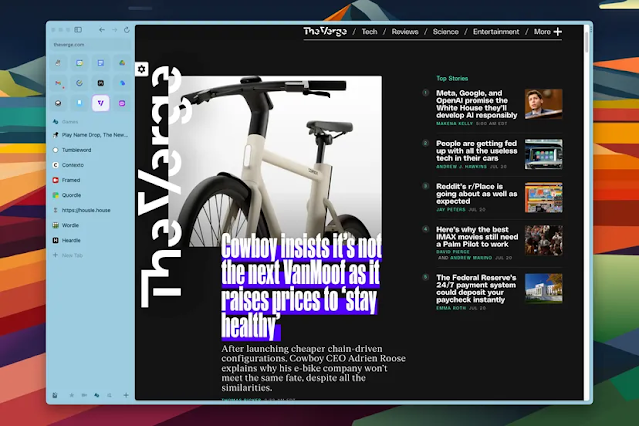The width and height of the screenshot is (639, 426).
Task: Select the active Games space icon
Action: click(97, 395)
